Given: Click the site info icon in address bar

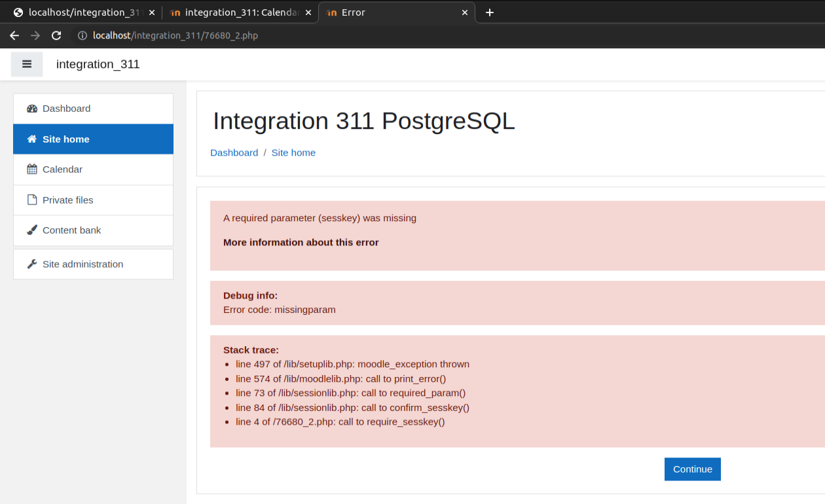Looking at the screenshot, I should coord(82,35).
